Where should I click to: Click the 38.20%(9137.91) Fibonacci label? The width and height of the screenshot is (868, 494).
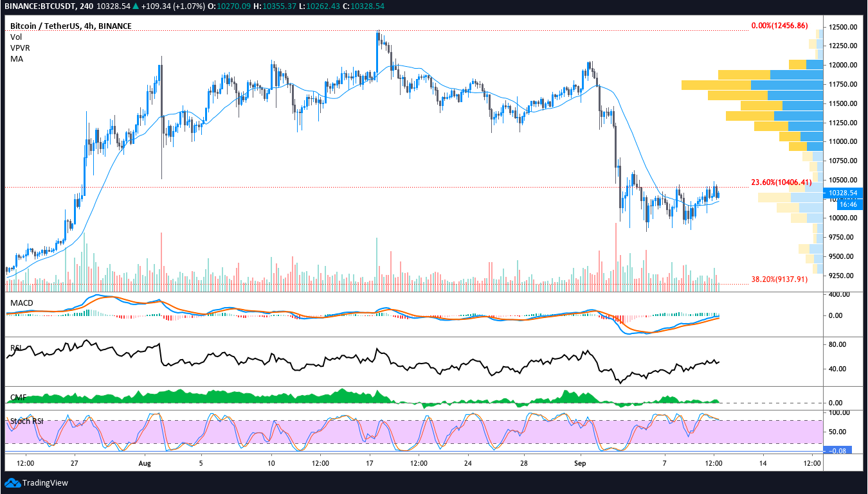779,279
